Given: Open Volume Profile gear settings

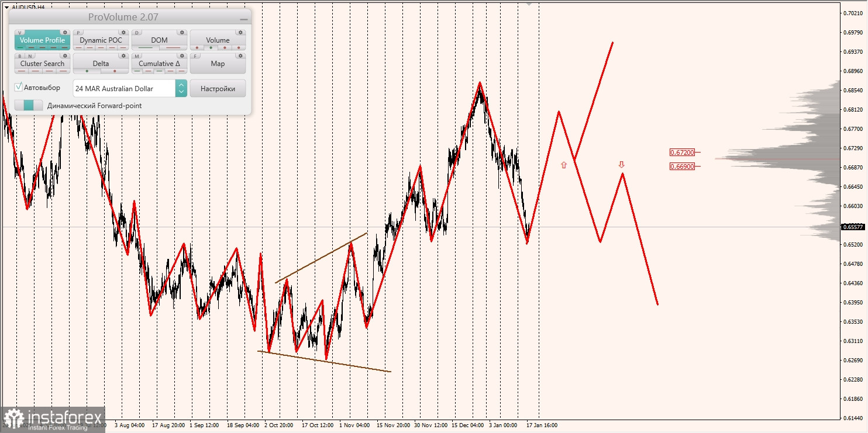Looking at the screenshot, I should [x=65, y=33].
